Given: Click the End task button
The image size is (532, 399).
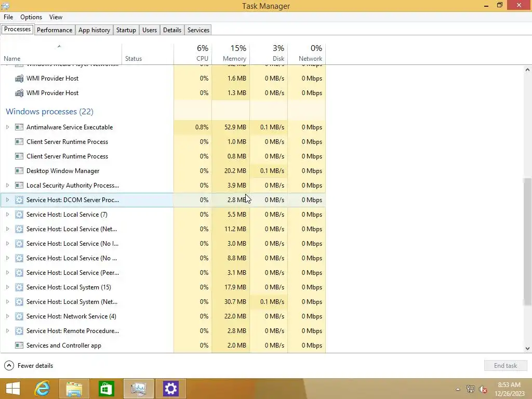Looking at the screenshot, I should point(506,365).
